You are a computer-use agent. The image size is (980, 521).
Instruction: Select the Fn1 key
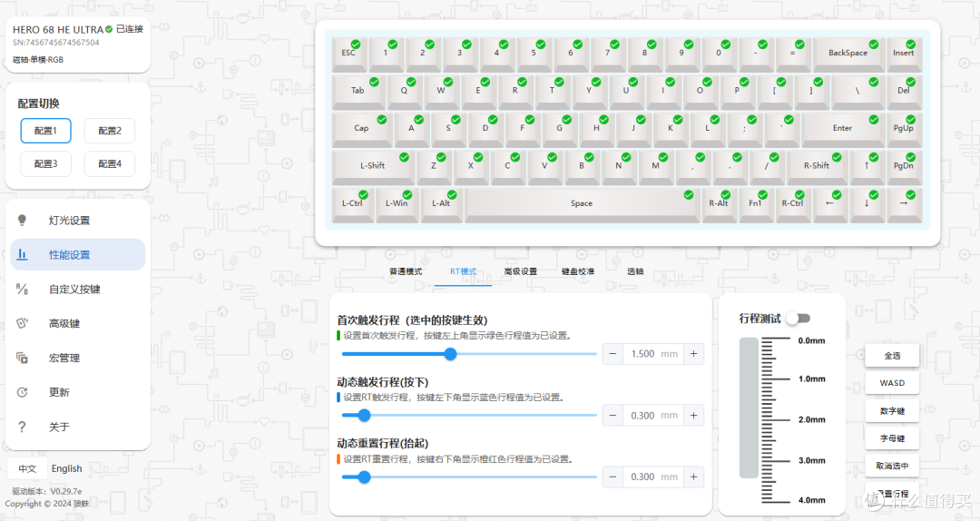(756, 205)
